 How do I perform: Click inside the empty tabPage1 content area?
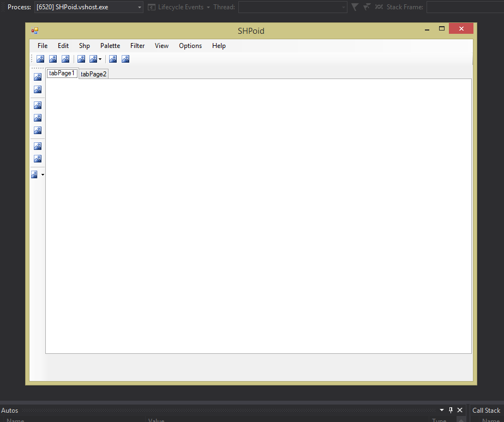[x=259, y=216]
